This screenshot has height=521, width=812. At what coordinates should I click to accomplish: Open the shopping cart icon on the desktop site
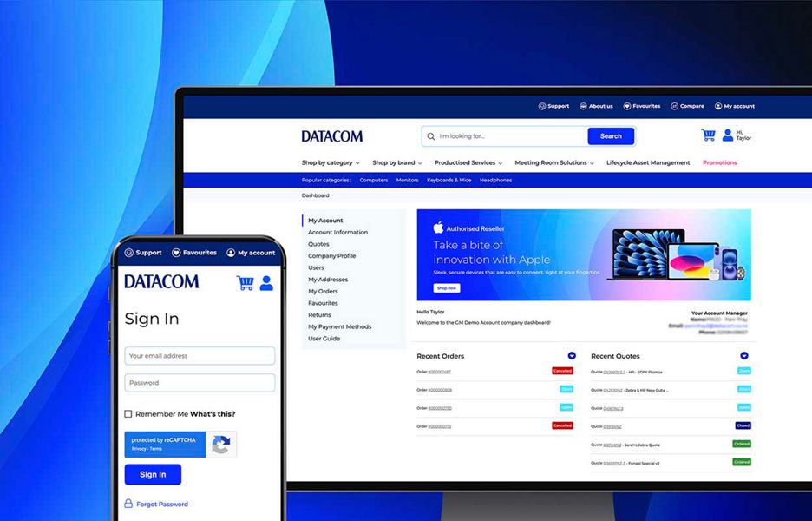(708, 135)
